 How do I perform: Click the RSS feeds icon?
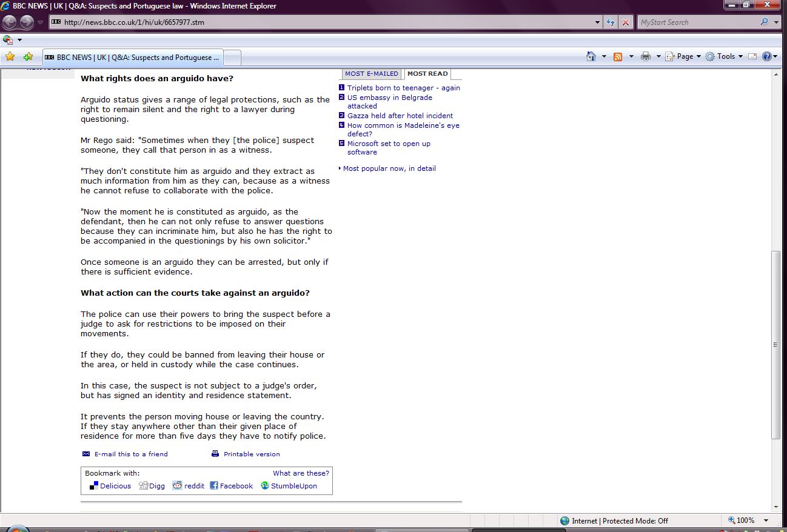pyautogui.click(x=618, y=56)
